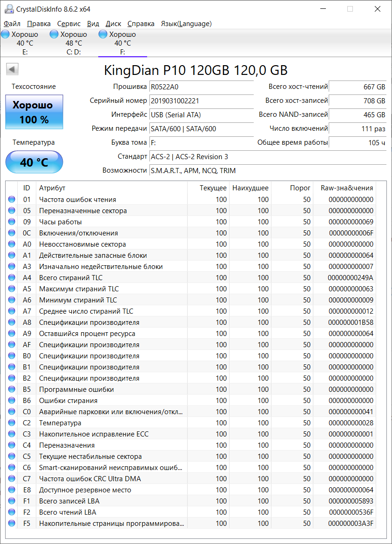Click the CrystalDiskInfo app icon in title bar
Screen dimensions: 392x544
pos(8,9)
